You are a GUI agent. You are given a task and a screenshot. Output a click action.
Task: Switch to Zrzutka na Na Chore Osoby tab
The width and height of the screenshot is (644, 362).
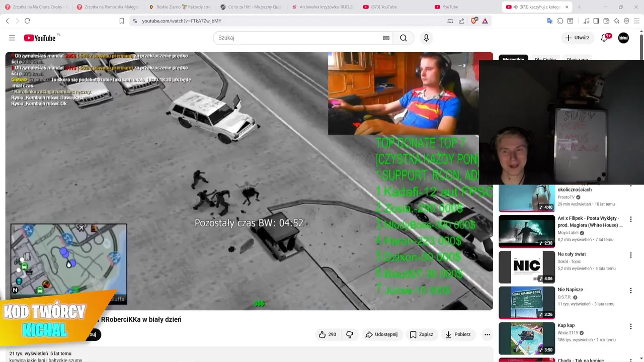(35, 7)
